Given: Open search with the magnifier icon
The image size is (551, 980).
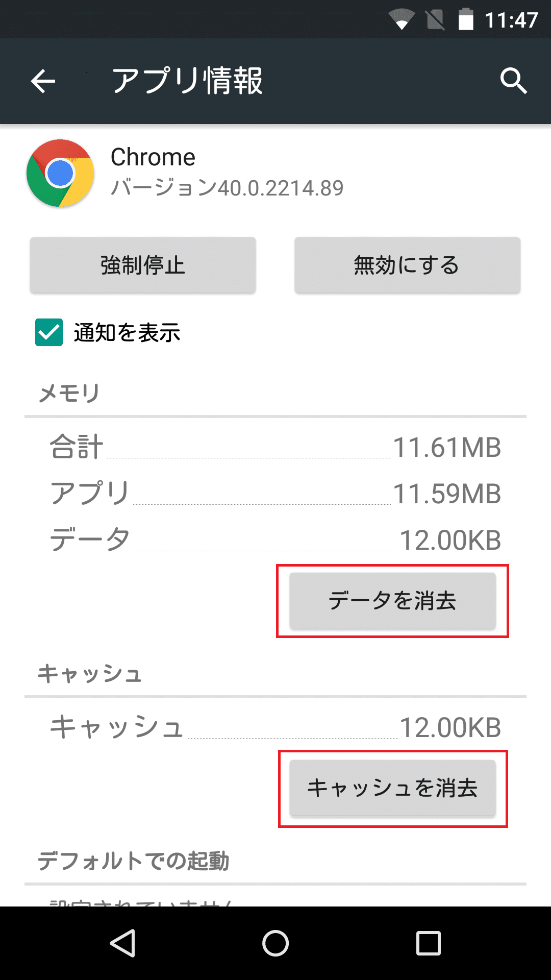Looking at the screenshot, I should pos(513,81).
